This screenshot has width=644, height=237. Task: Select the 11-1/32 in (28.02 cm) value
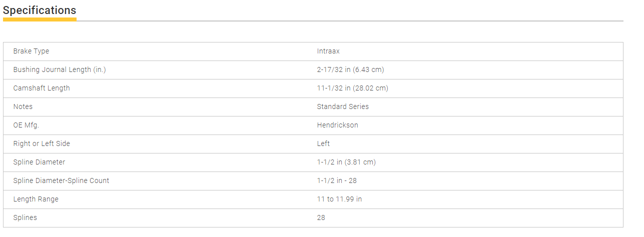pos(352,88)
